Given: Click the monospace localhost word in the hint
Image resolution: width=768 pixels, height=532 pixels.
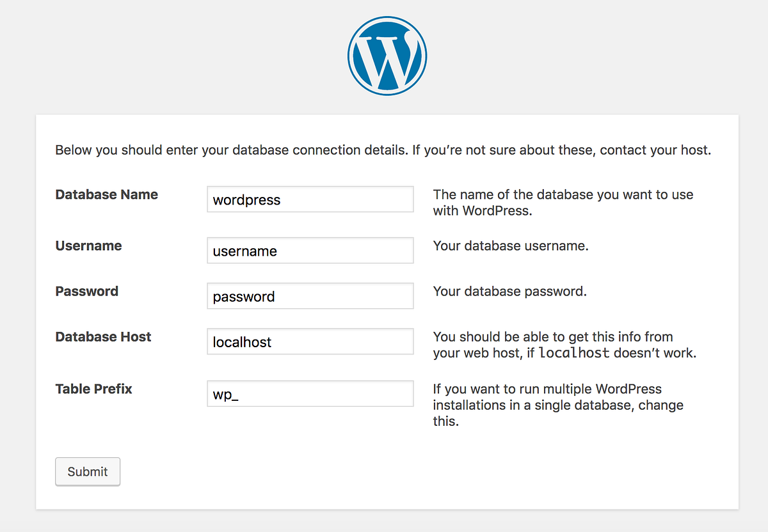Looking at the screenshot, I should pyautogui.click(x=574, y=353).
